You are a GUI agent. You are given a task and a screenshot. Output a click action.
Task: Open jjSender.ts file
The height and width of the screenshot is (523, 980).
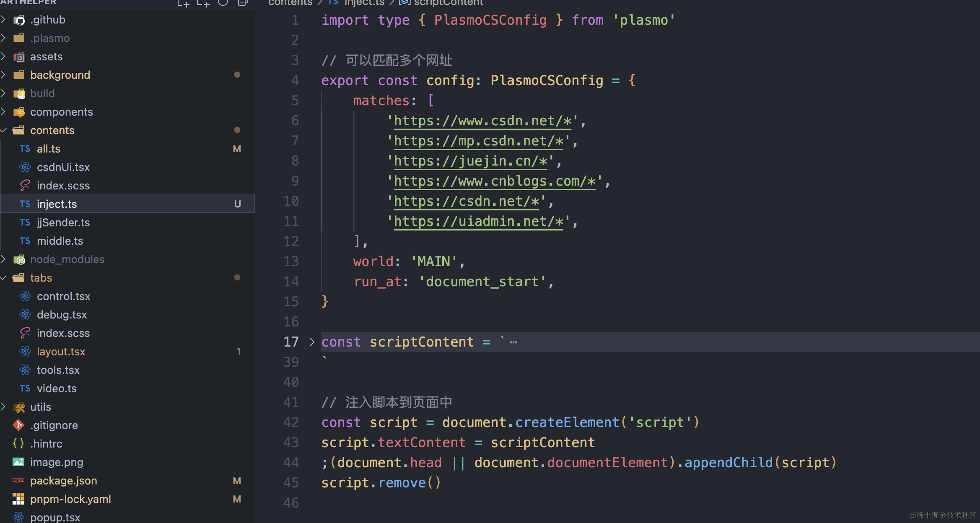point(63,223)
